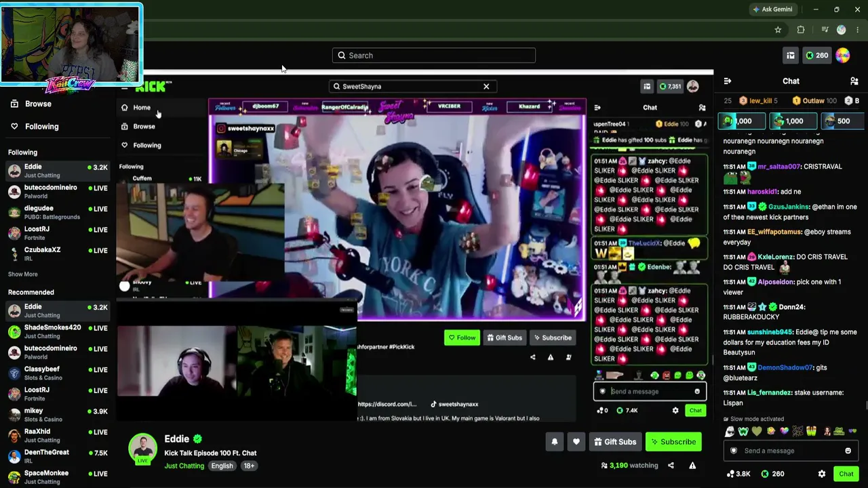Image resolution: width=868 pixels, height=488 pixels.
Task: Open Eddie's profile picture with the LIVE badge
Action: tap(143, 449)
